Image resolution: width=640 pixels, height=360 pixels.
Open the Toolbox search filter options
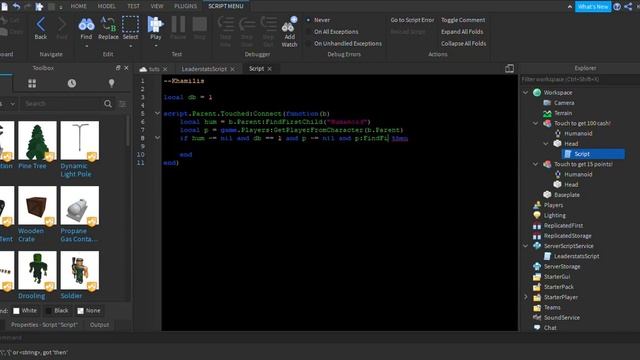coord(122,104)
